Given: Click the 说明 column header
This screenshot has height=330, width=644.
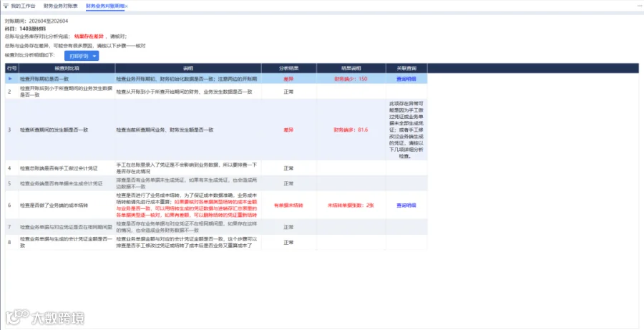Looking at the screenshot, I should pyautogui.click(x=188, y=68).
